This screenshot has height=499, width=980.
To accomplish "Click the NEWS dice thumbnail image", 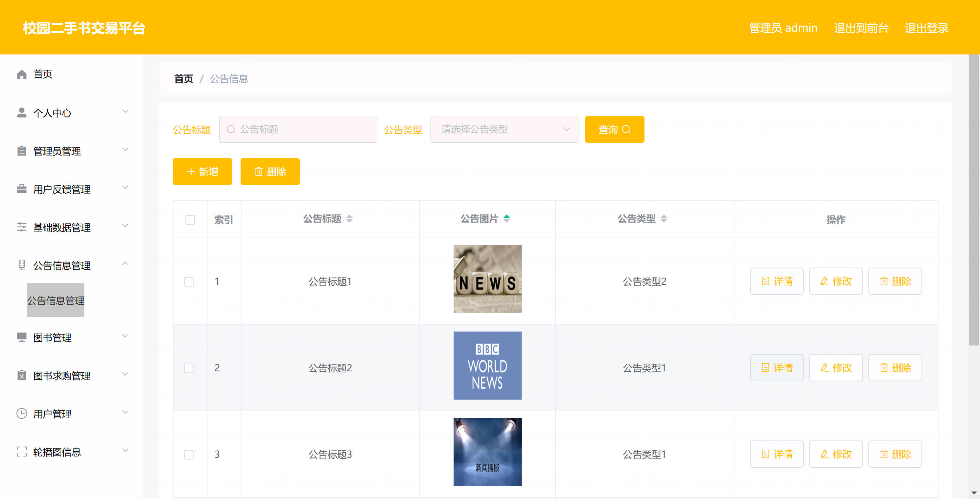I will tap(487, 279).
